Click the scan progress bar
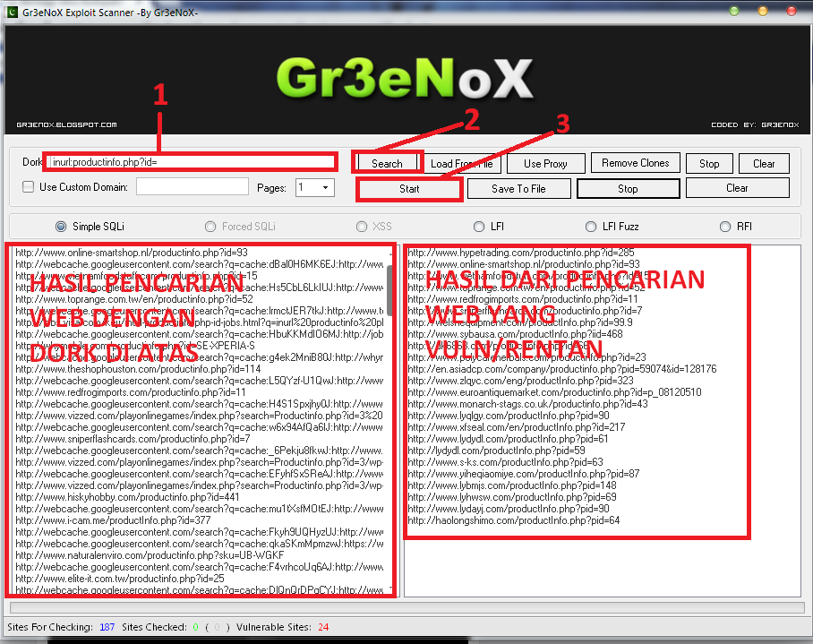 407,607
